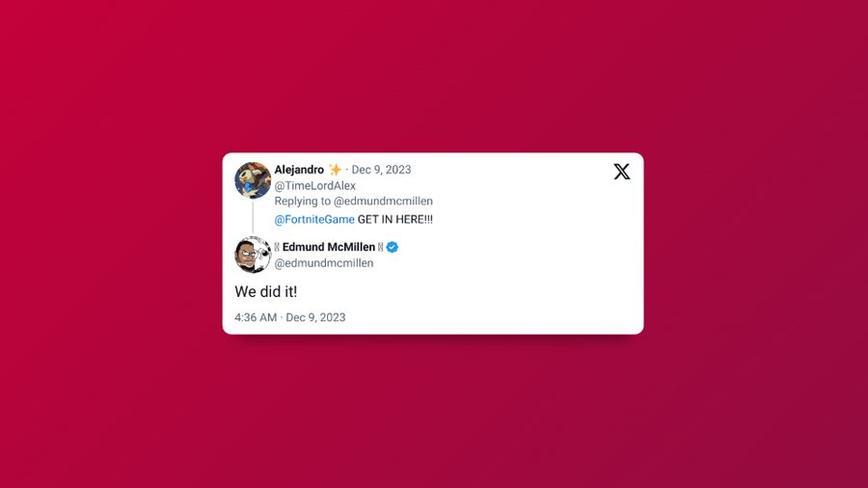Click the sparkle emoji next to Alejandro
Image resolution: width=868 pixels, height=488 pixels.
point(335,170)
